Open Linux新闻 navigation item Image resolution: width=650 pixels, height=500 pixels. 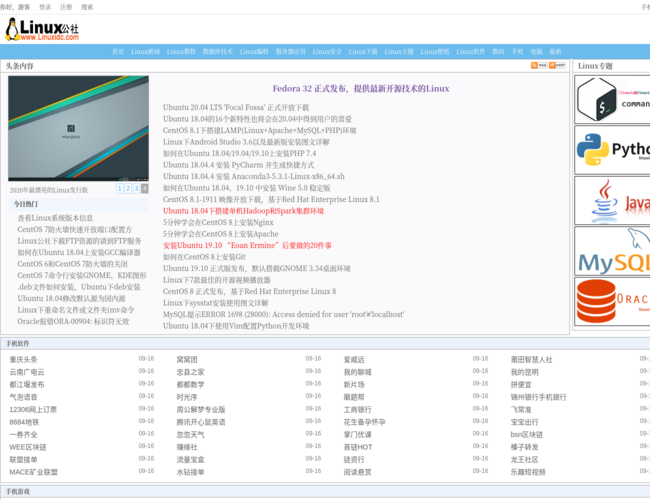pyautogui.click(x=146, y=52)
